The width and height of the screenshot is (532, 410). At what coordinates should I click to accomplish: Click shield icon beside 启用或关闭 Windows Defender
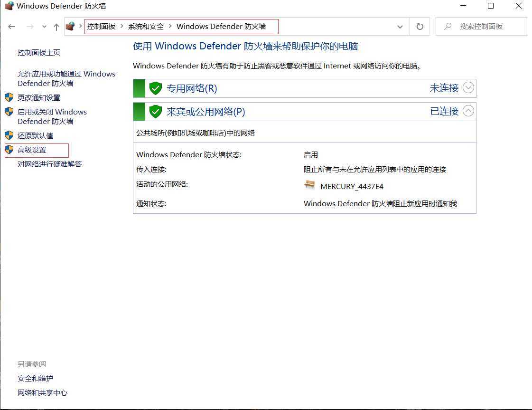tap(9, 112)
